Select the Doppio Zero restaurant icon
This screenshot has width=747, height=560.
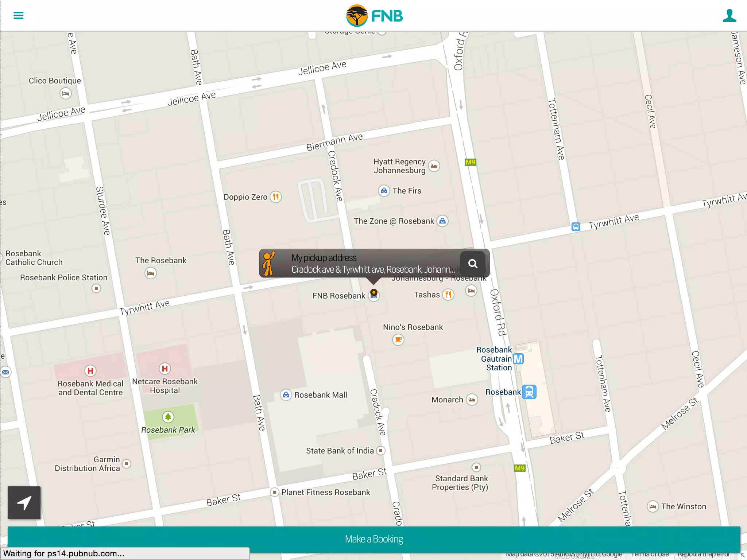276,197
